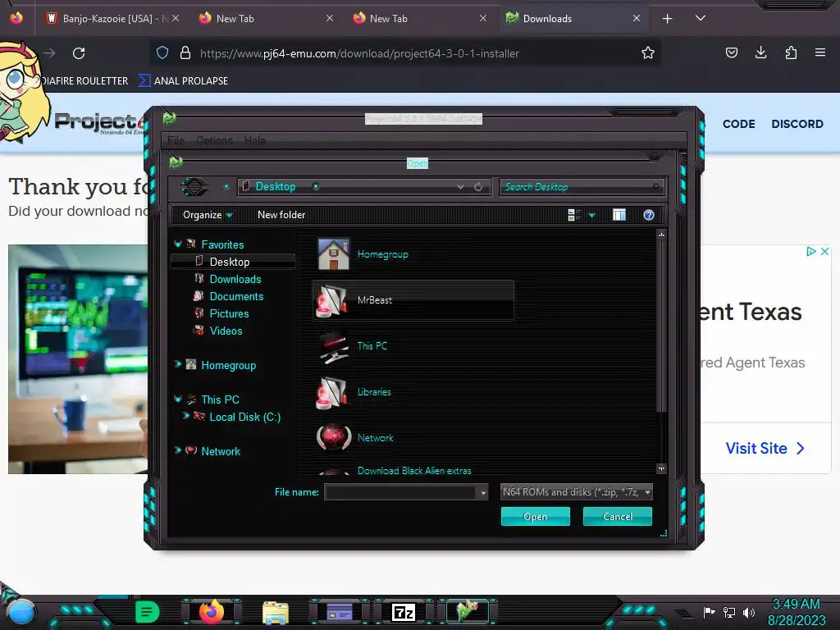Screen dimensions: 840x630
Task: Open Project64 Help menu
Action: [x=255, y=140]
